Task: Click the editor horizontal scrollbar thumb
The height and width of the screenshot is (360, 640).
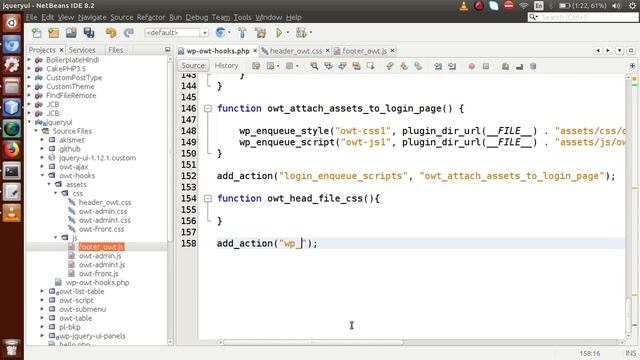Action: point(313,342)
